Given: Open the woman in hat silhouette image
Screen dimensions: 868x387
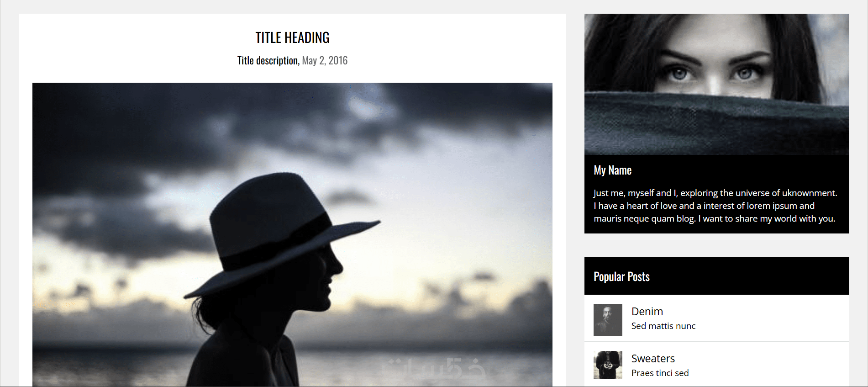Looking at the screenshot, I should click(292, 234).
